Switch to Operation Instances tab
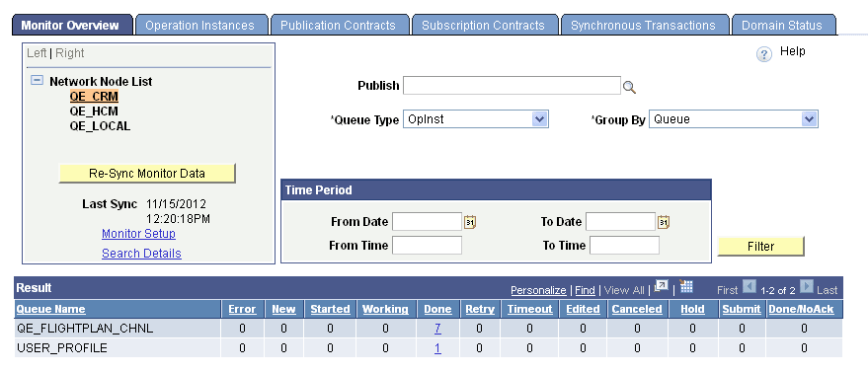 [202, 26]
